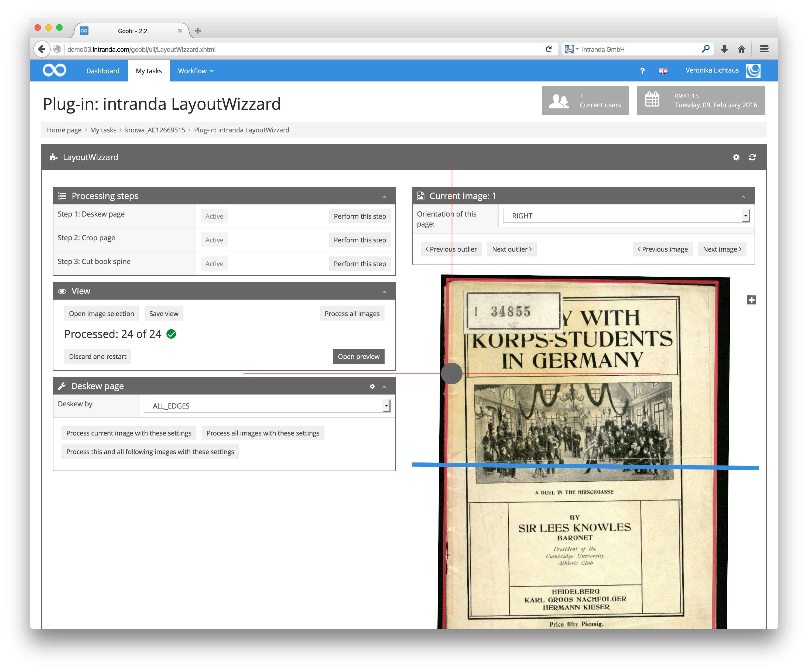Open a new browser tab with plus
The image size is (808, 672).
198,31
